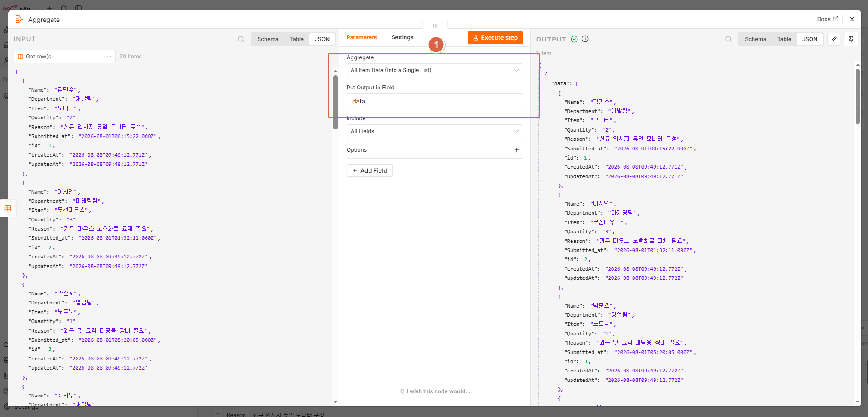Select the Parameters tab
Screen dimensions: 868x417
click(x=362, y=37)
